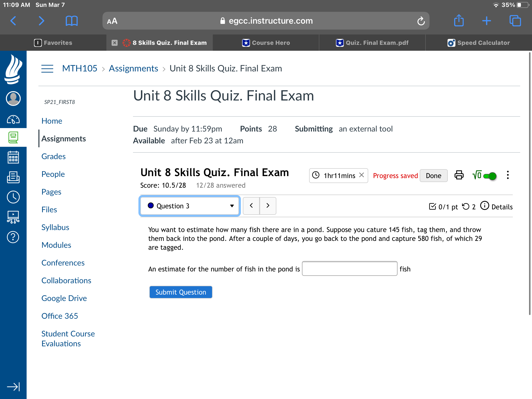532x399 pixels.
Task: Reload the page in Safari
Action: click(x=421, y=21)
